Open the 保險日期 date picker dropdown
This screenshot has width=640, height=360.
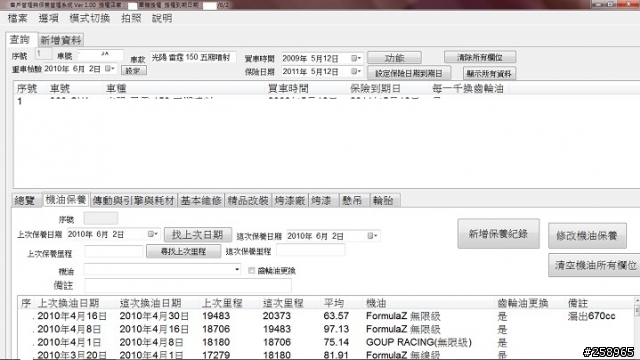click(x=356, y=71)
